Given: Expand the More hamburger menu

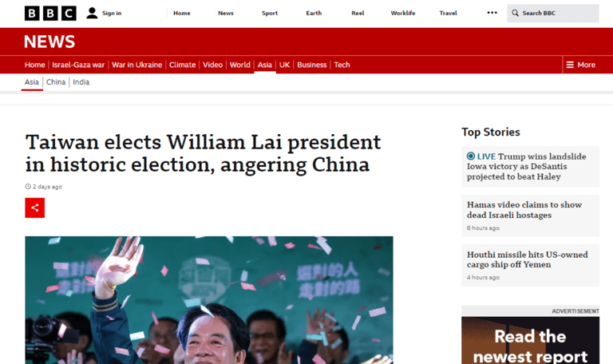Looking at the screenshot, I should (x=580, y=65).
